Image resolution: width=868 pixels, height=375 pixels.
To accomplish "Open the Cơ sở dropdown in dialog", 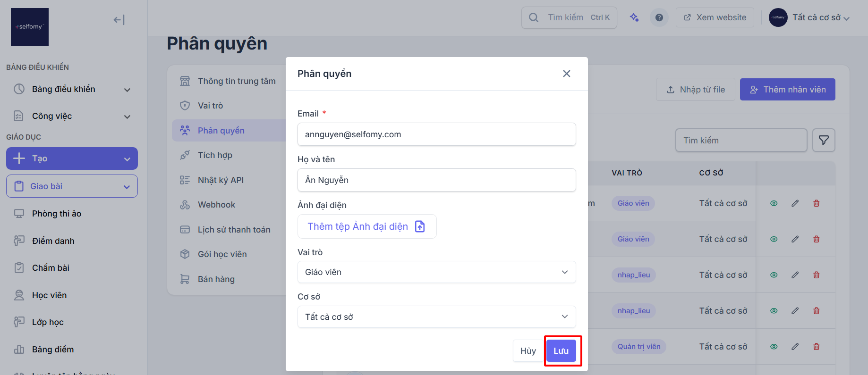I will [437, 317].
